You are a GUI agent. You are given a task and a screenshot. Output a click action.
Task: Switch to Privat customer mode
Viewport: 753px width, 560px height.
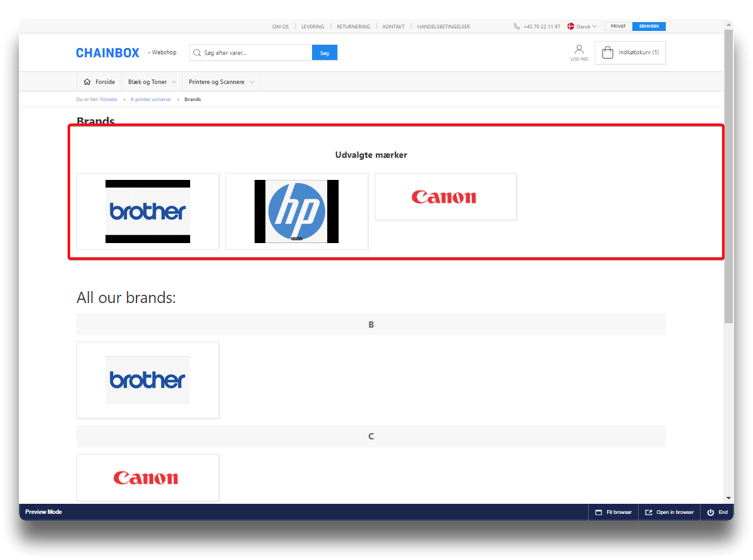coord(618,27)
